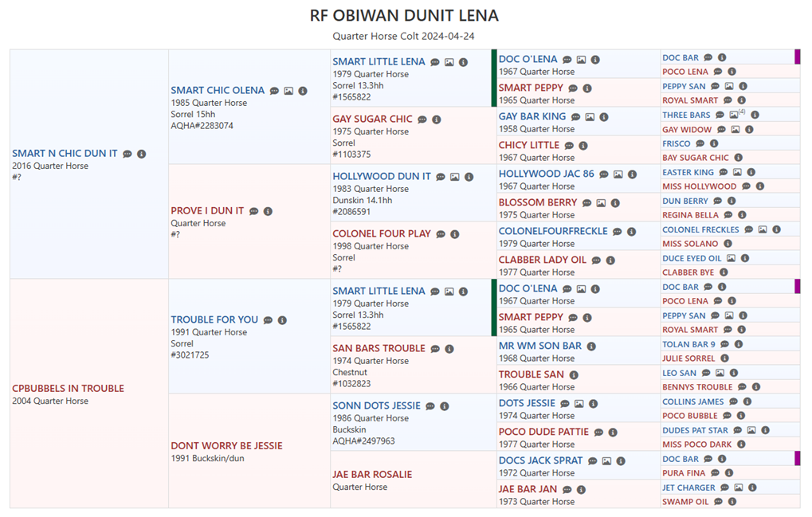Open comments for SMART N CHIC DUN IT

(127, 154)
